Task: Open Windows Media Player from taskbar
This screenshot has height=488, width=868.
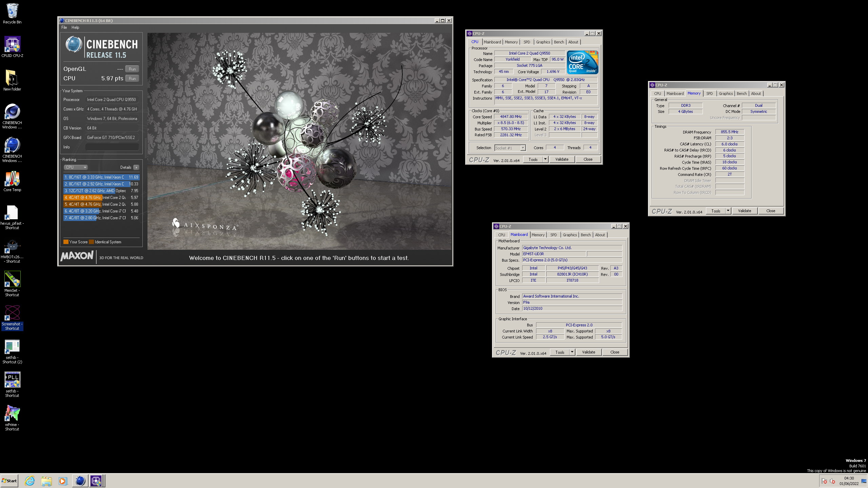Action: click(63, 481)
